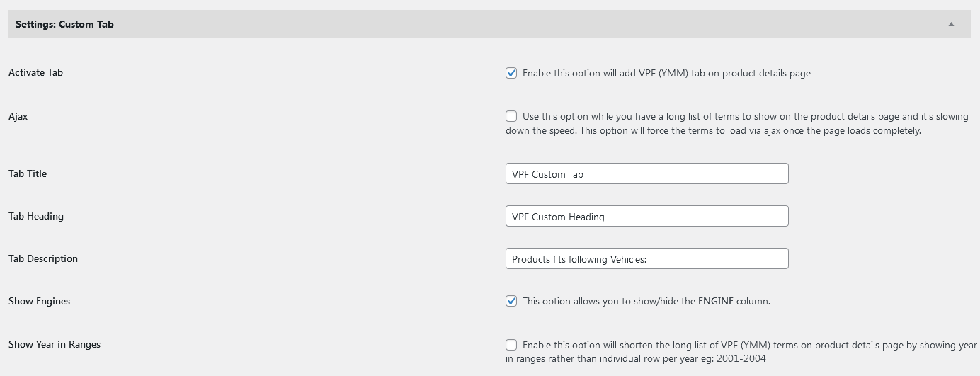Screen dimensions: 980x376
Task: Click the 'Show Year in Ranges' label
Action: (x=55, y=344)
